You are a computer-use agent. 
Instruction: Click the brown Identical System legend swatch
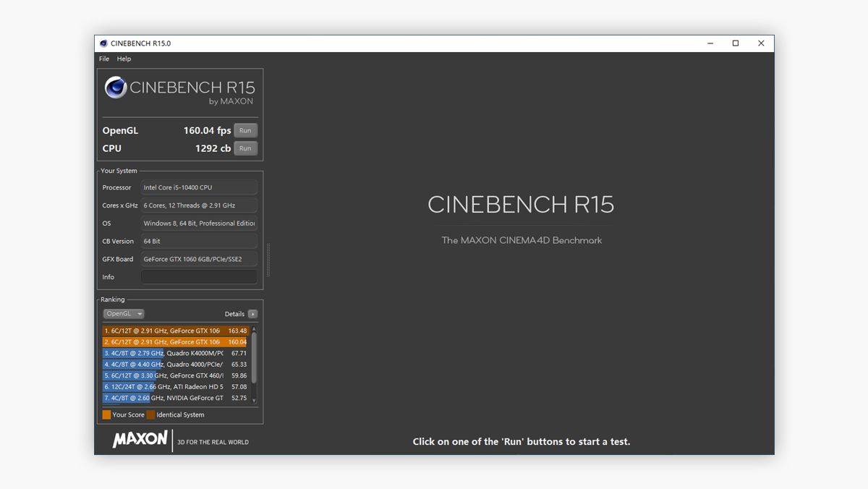coord(150,415)
